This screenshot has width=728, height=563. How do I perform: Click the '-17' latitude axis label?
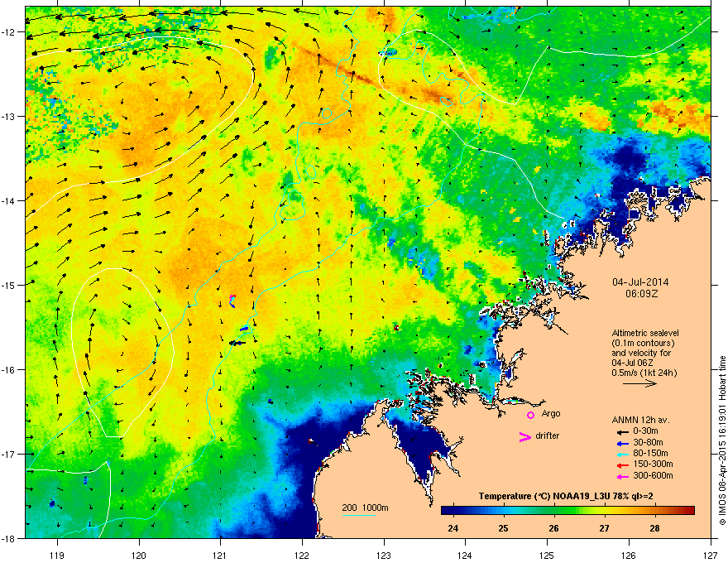(9, 455)
